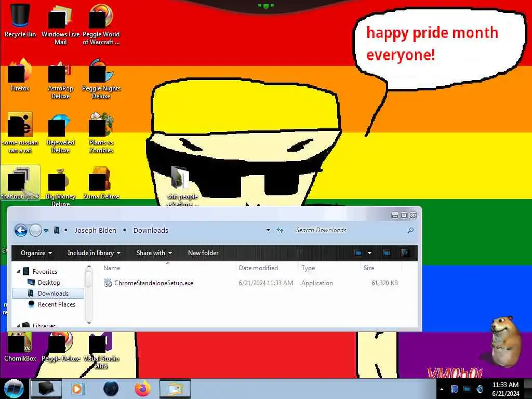Go back in Explorer window

[x=21, y=230]
